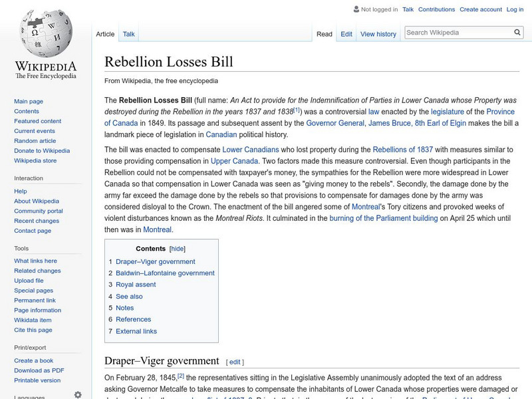
Task: Select the View history tab
Action: pyautogui.click(x=378, y=33)
